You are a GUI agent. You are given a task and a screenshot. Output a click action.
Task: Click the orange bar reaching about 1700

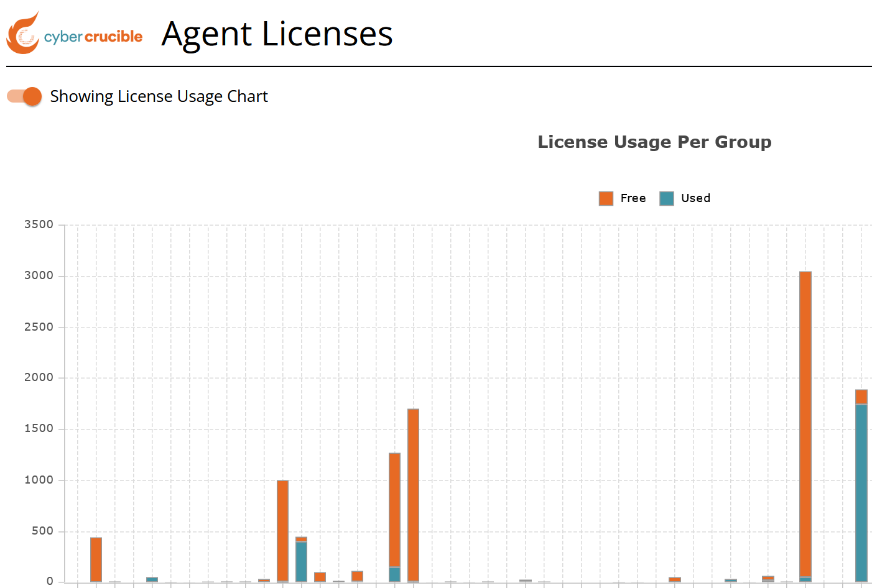click(414, 495)
